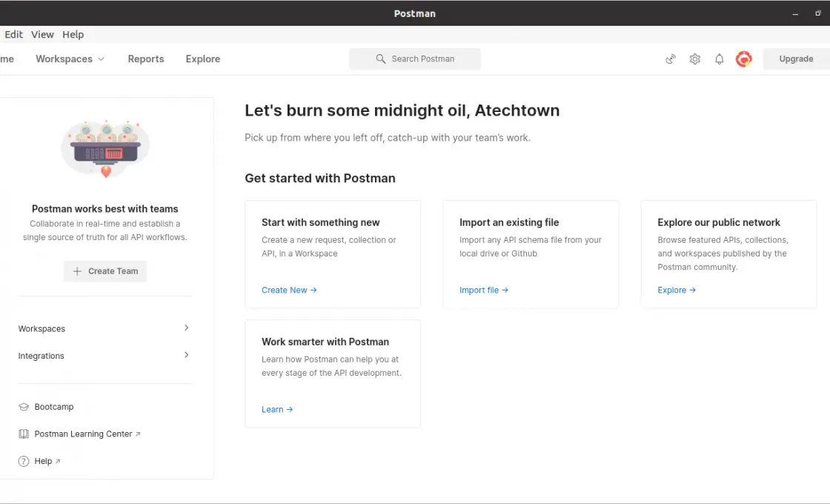This screenshot has width=830, height=504.
Task: Select 'Start with something new' card heading
Action: (321, 222)
